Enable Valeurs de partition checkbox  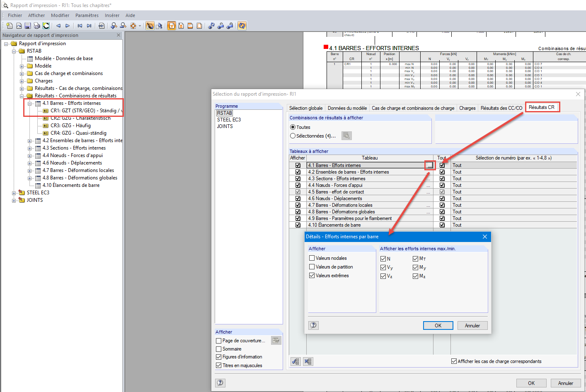(312, 266)
